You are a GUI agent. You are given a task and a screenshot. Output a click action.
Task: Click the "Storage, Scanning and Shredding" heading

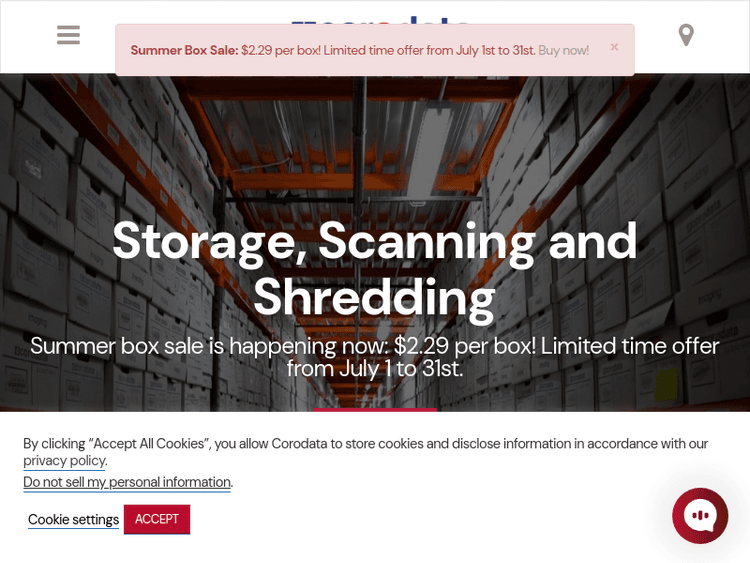pos(374,268)
